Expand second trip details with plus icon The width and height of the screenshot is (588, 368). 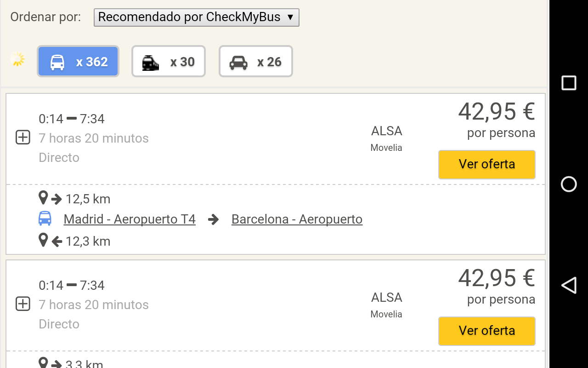coord(23,304)
